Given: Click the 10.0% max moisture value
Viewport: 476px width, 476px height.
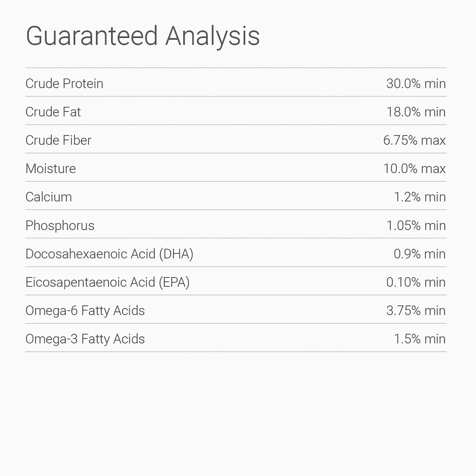Looking at the screenshot, I should click(x=414, y=169).
